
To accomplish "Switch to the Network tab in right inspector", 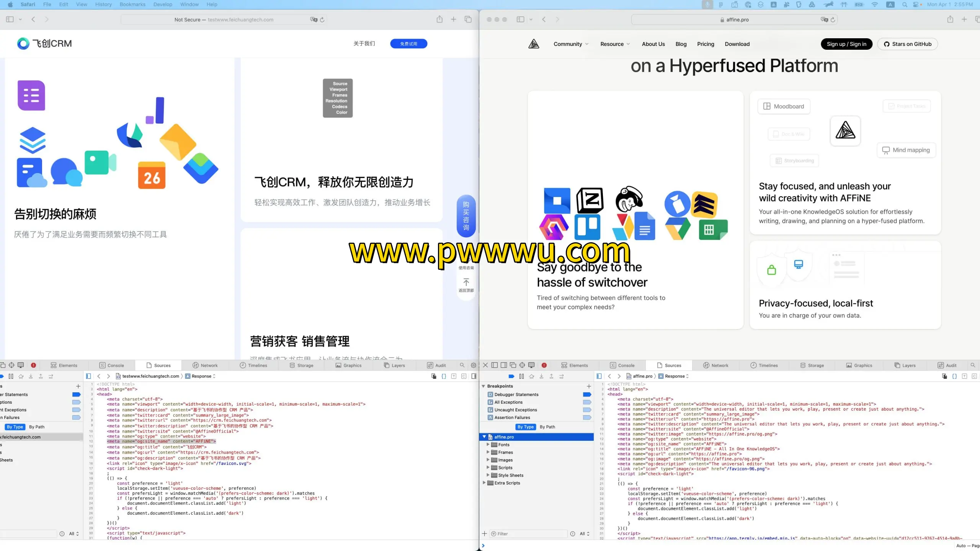I will coord(715,365).
